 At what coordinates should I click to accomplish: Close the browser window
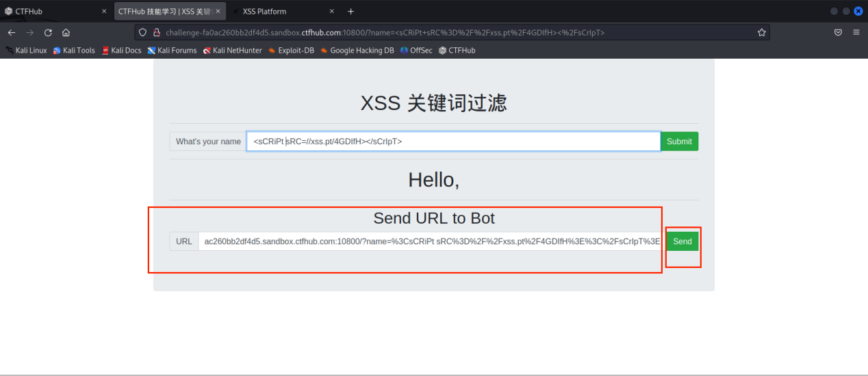(x=858, y=12)
